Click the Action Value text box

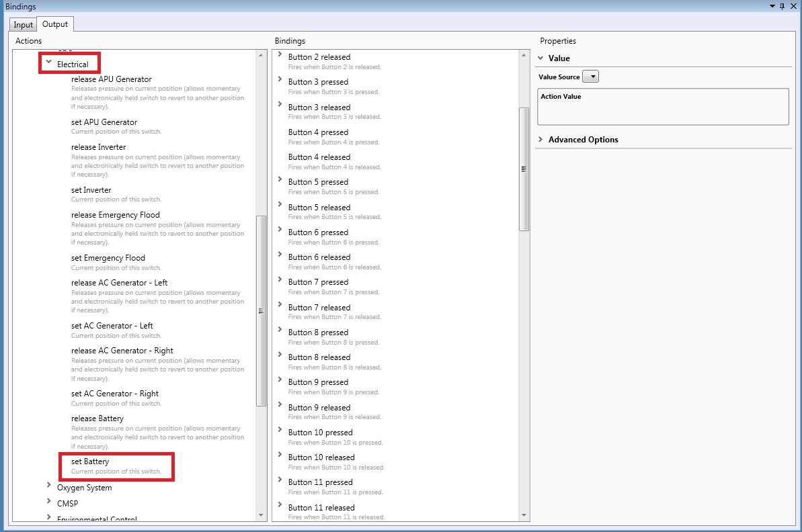663,107
